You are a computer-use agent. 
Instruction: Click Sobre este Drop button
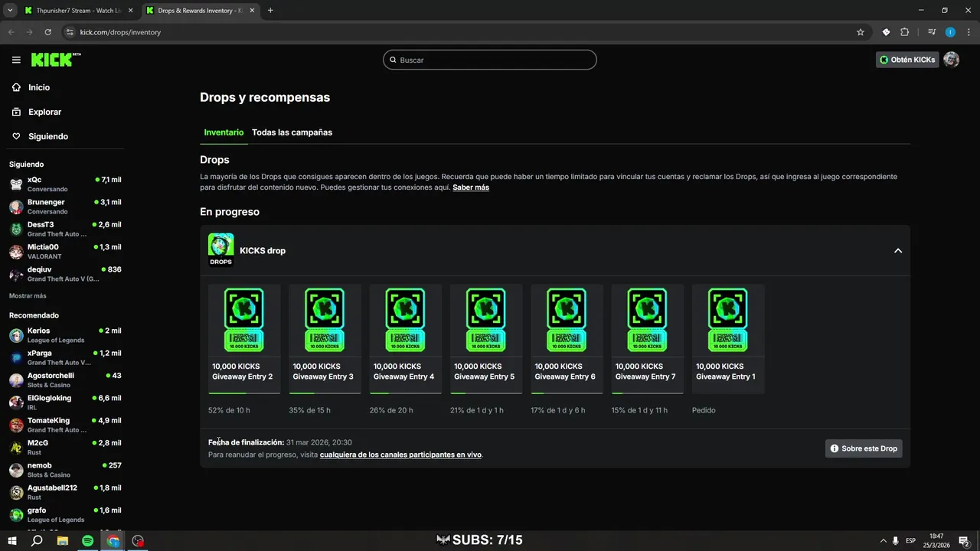(864, 448)
